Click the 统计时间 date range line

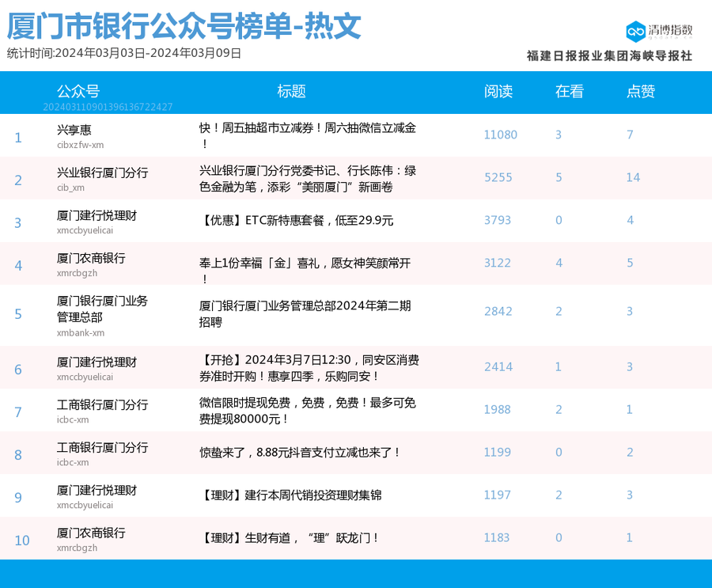pos(124,53)
